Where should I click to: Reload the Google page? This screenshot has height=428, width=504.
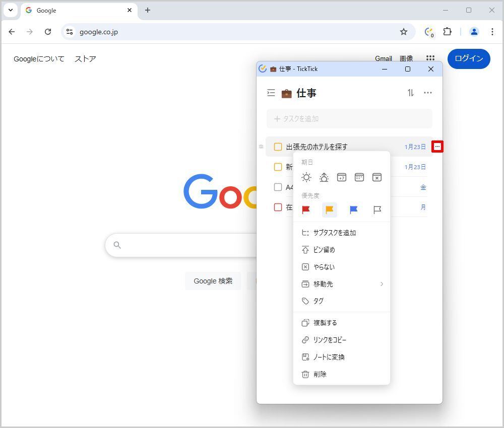pyautogui.click(x=48, y=31)
